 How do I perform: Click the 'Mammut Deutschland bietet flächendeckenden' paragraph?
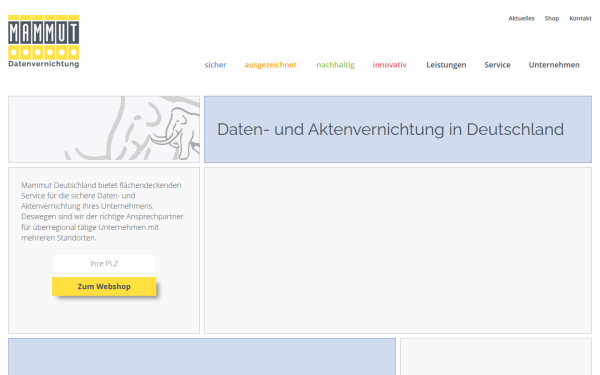point(103,211)
